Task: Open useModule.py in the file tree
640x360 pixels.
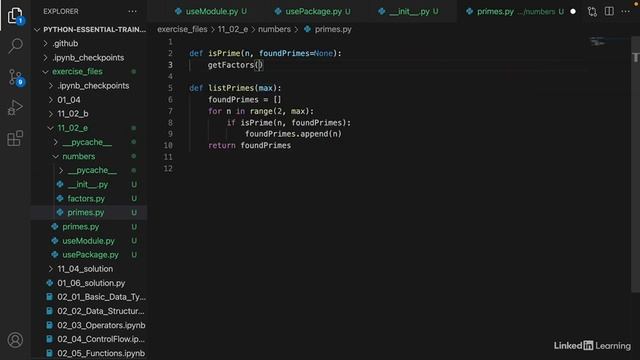Action: [89, 241]
